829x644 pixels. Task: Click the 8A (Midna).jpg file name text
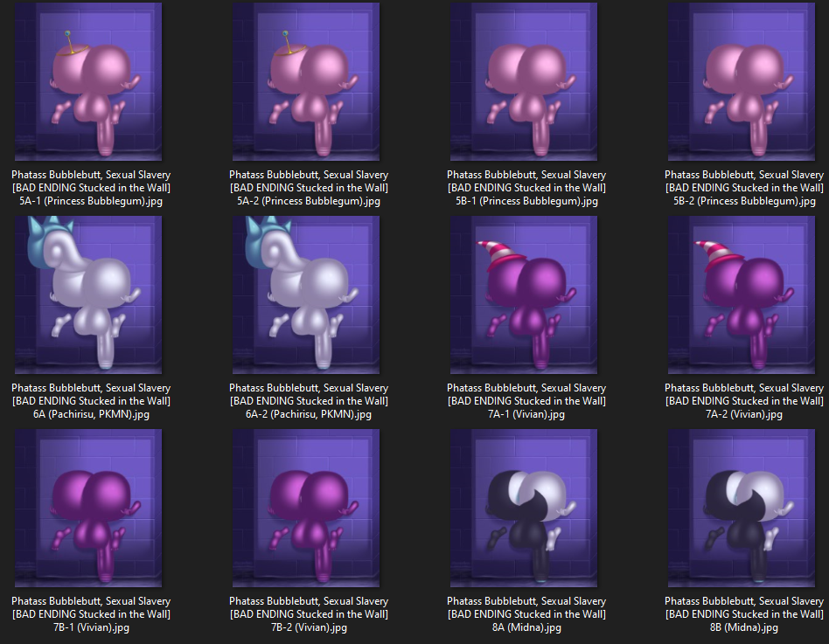pos(526,614)
